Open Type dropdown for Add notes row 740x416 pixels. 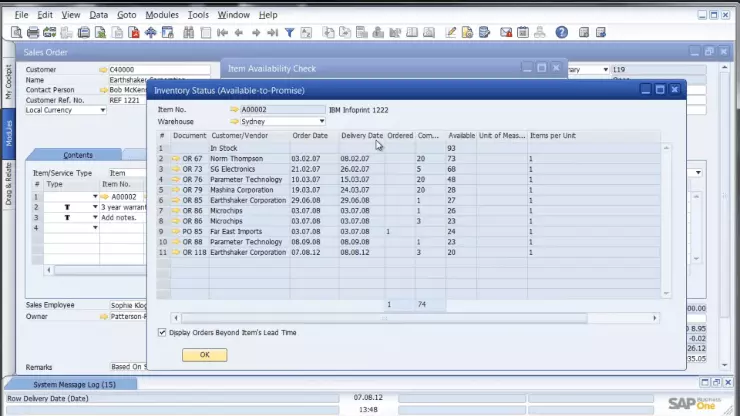(x=95, y=217)
